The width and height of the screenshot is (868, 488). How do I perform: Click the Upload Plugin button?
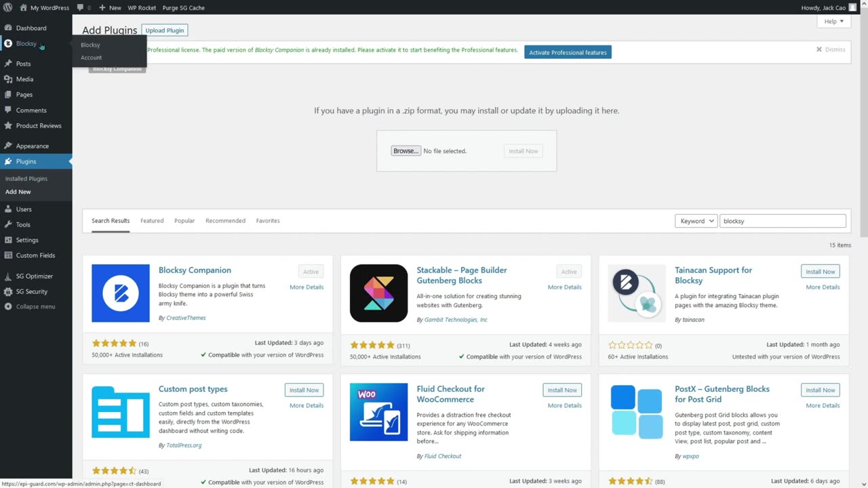point(165,30)
